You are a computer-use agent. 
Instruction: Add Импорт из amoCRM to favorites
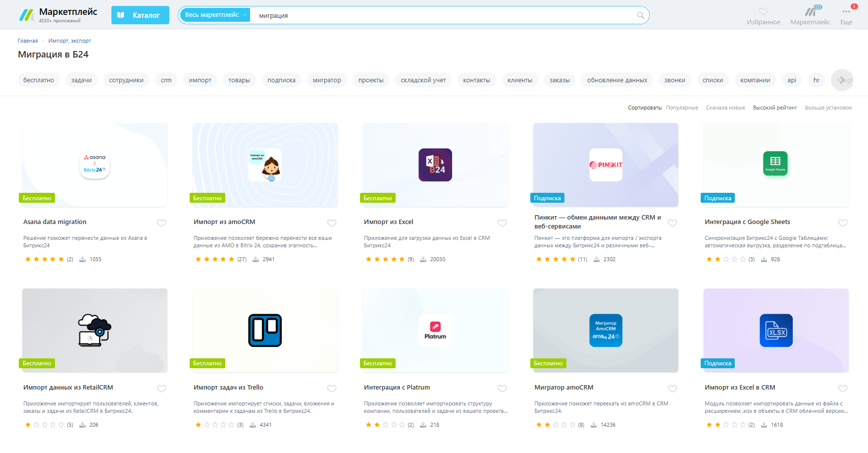(332, 223)
